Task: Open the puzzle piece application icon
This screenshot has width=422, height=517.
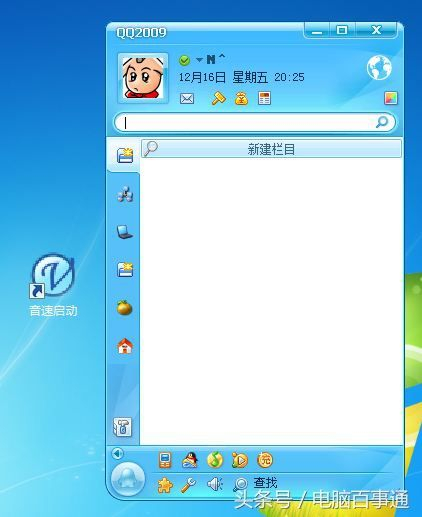Action: coord(165,485)
